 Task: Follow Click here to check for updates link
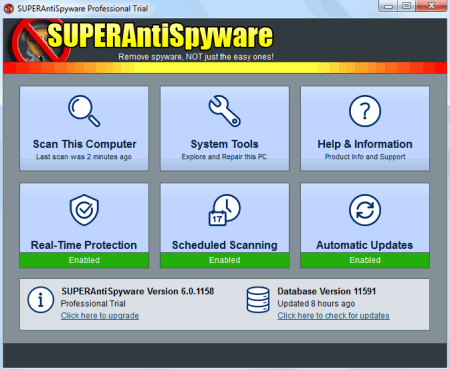[x=333, y=316]
